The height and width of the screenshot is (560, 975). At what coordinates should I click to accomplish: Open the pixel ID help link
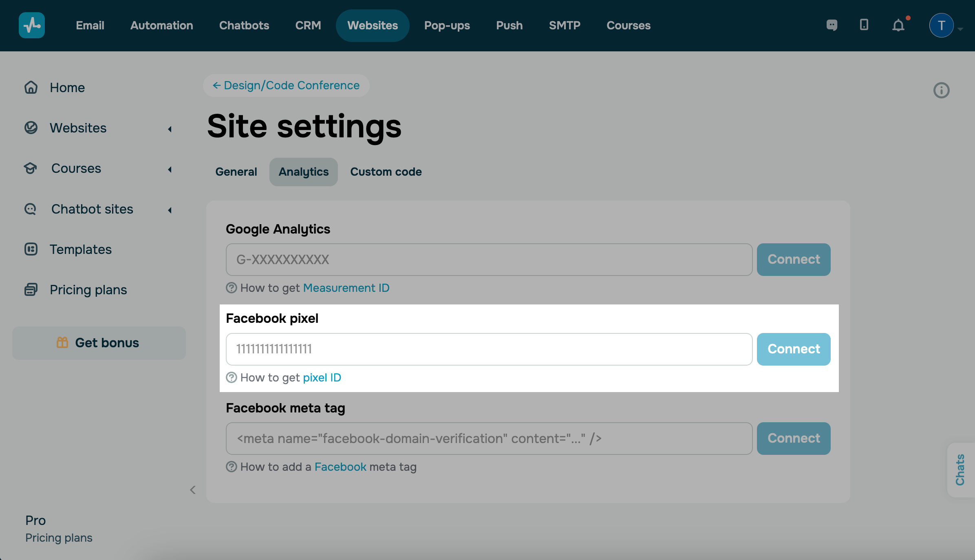click(322, 377)
